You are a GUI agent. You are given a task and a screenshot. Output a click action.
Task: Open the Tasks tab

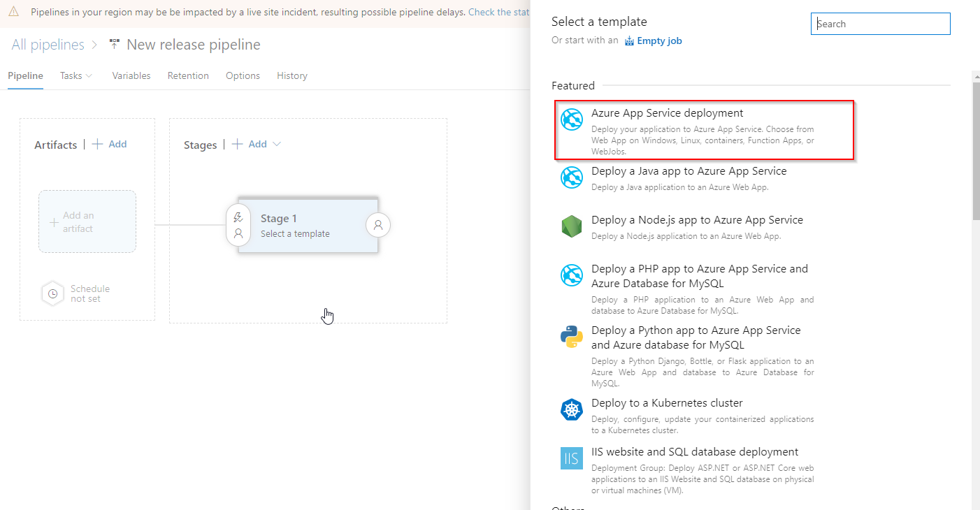[71, 75]
